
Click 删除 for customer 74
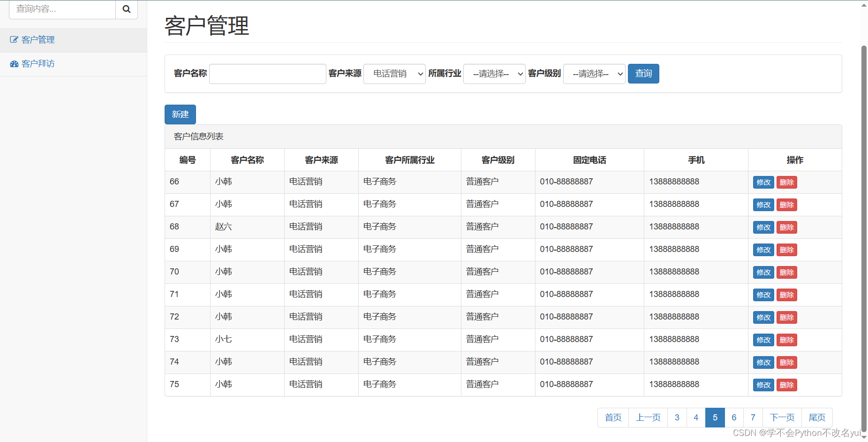point(787,363)
